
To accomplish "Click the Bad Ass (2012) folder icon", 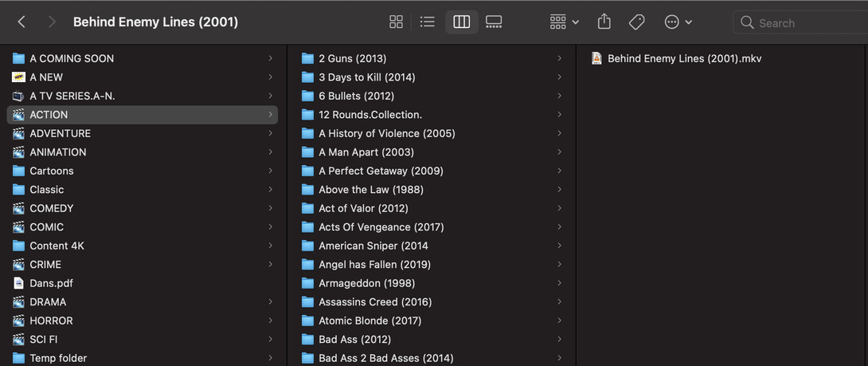I will click(308, 340).
